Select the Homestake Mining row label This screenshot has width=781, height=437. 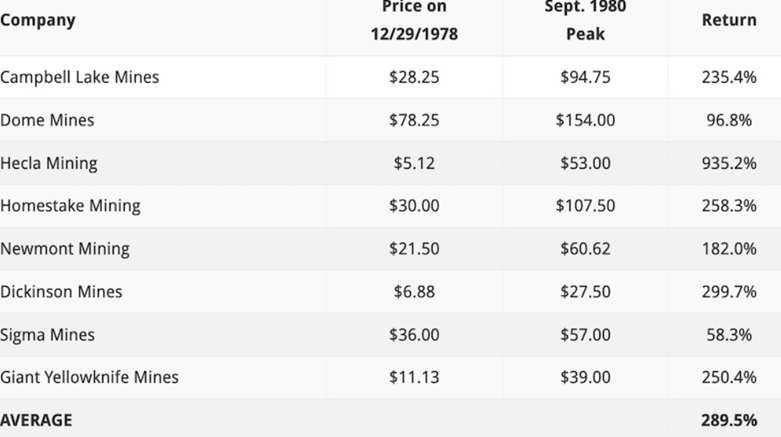[70, 206]
